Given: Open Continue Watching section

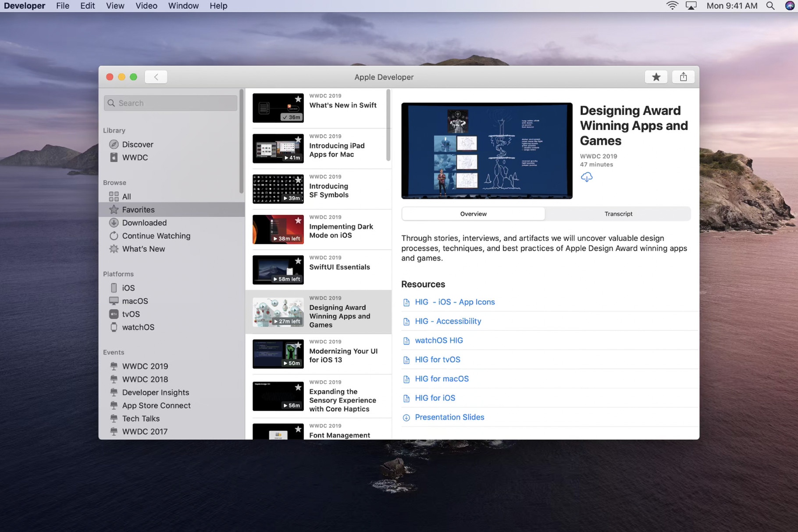Looking at the screenshot, I should point(156,236).
